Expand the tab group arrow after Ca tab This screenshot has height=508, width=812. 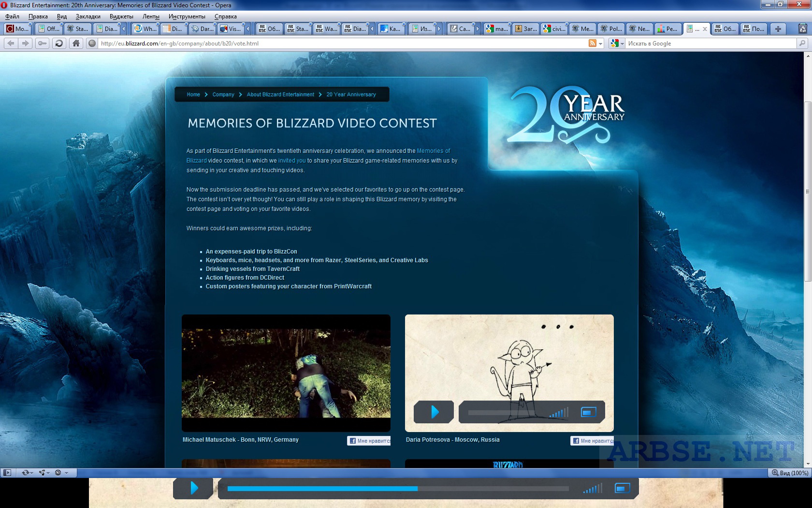pos(478,29)
